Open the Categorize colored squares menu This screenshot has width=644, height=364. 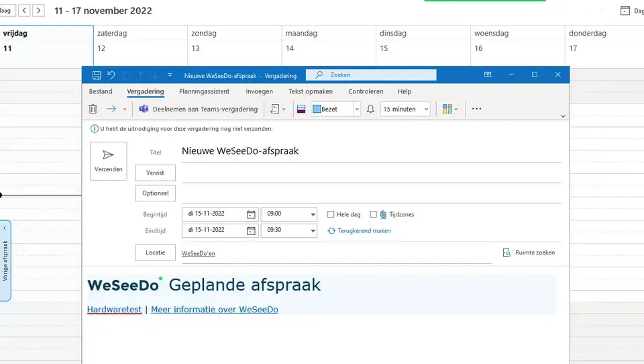point(449,109)
